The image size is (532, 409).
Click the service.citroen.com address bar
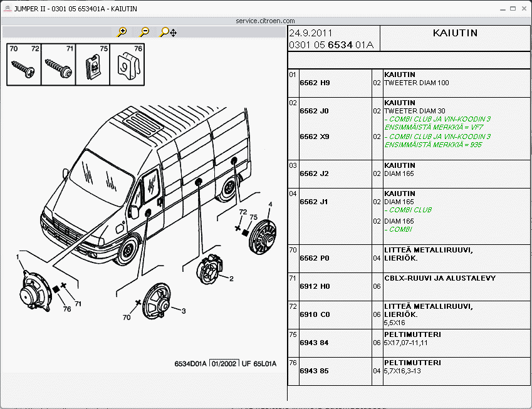point(266,21)
